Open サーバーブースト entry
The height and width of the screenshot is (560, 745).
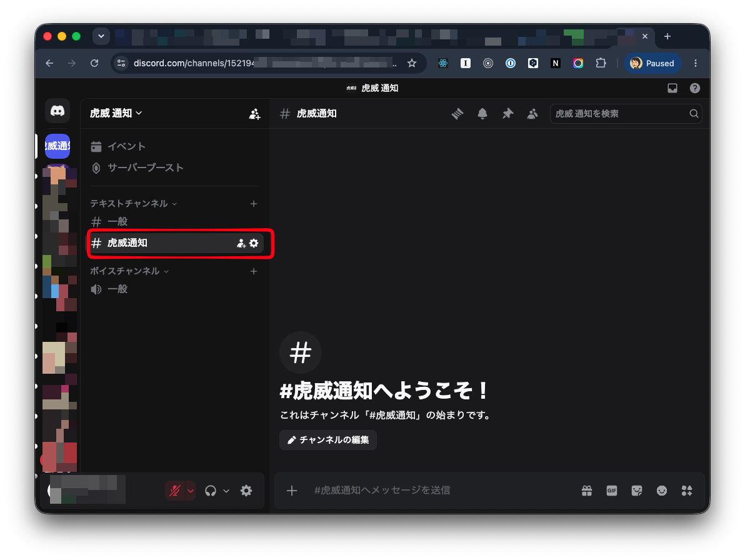click(174, 167)
